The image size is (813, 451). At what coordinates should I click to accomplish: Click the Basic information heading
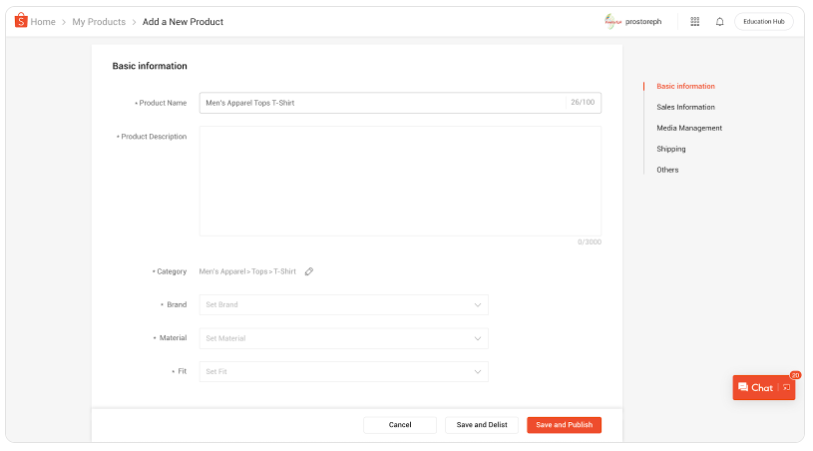point(150,66)
